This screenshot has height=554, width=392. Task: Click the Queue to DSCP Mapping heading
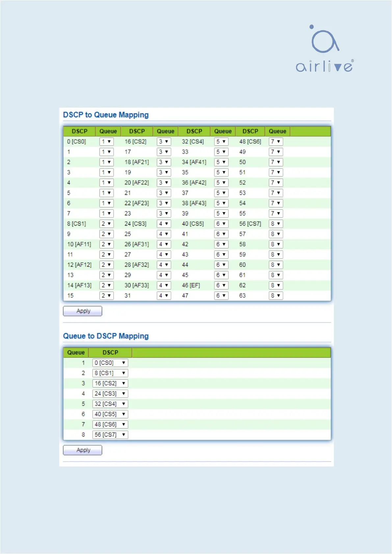pos(106,336)
